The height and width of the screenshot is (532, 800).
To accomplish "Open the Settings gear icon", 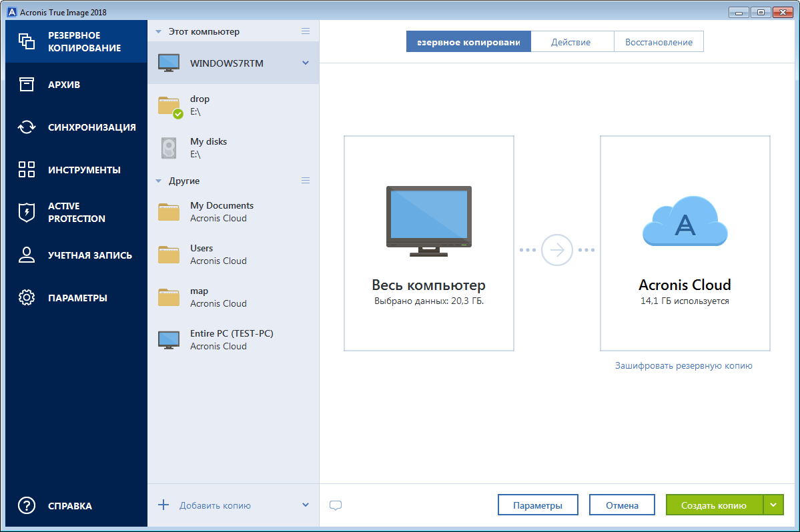I will [x=27, y=297].
